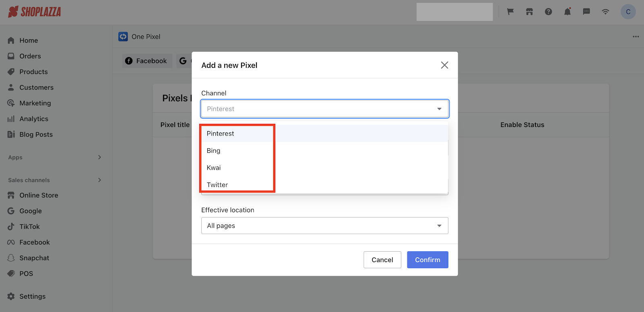Select Kwai from channel list
This screenshot has height=312, width=644.
click(325, 168)
